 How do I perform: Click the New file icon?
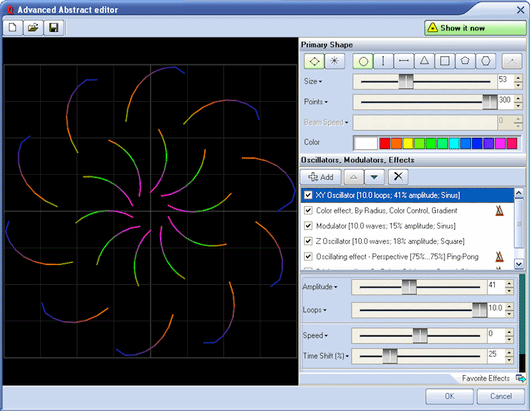(x=13, y=28)
